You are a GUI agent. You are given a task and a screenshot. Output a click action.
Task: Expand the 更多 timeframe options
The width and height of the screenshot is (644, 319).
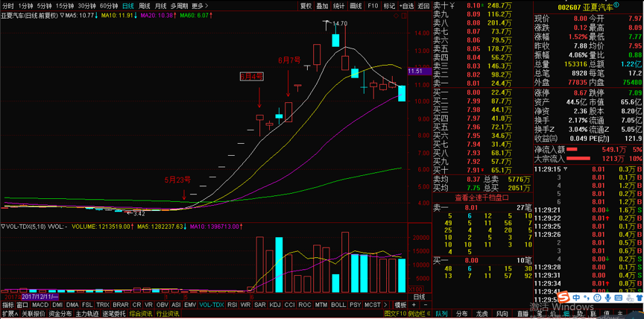click(x=199, y=5)
